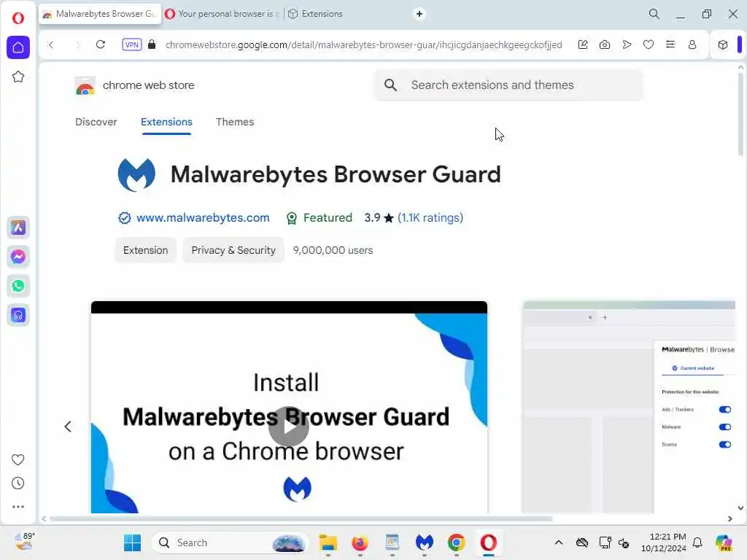Click the horizontal page scrollbar
Image resolution: width=747 pixels, height=560 pixels.
click(301, 518)
